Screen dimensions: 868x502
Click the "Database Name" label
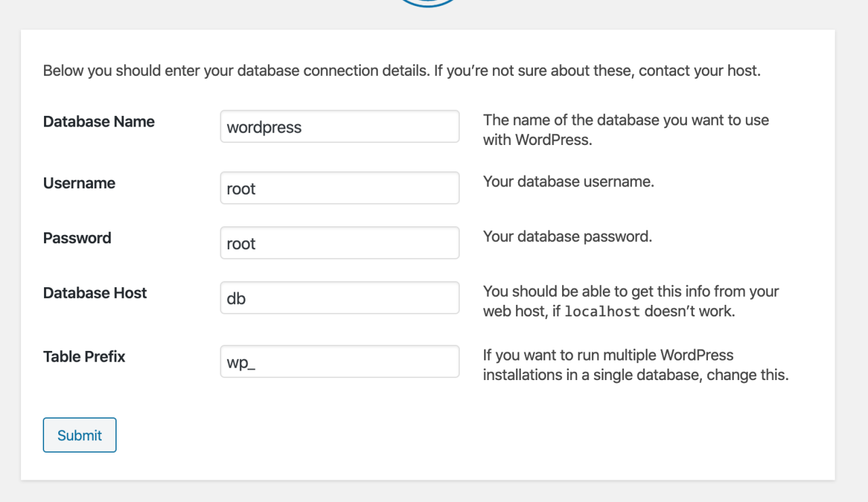click(99, 122)
